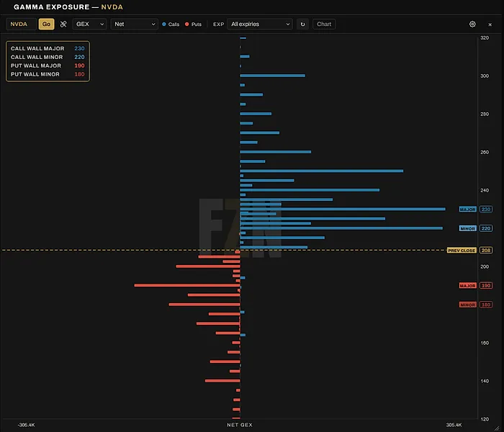Click the blue MINOR call wall tag

(x=467, y=228)
